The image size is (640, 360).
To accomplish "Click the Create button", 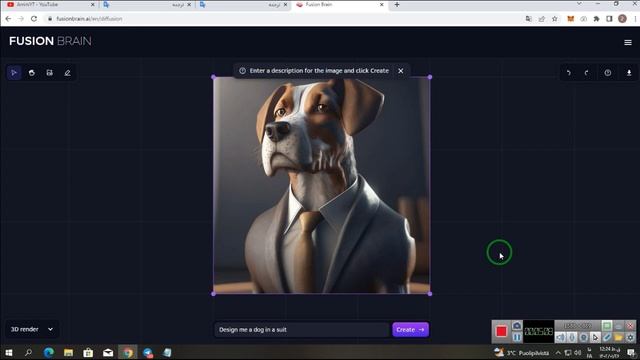I will tap(410, 329).
